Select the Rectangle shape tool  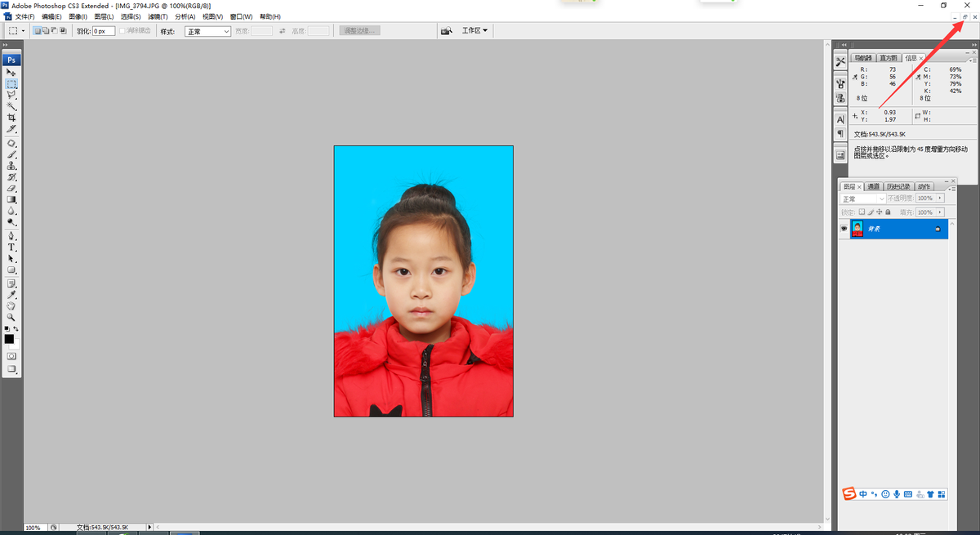click(x=11, y=270)
